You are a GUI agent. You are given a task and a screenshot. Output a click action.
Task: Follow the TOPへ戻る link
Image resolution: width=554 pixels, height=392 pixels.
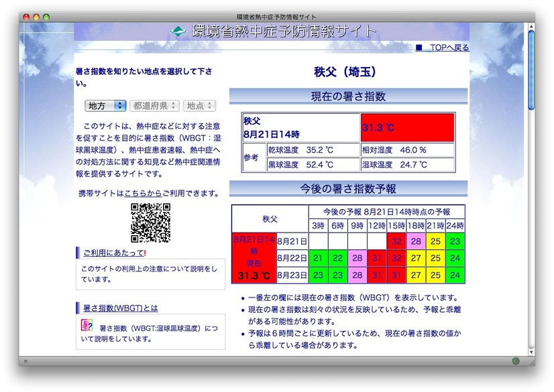tap(442, 48)
